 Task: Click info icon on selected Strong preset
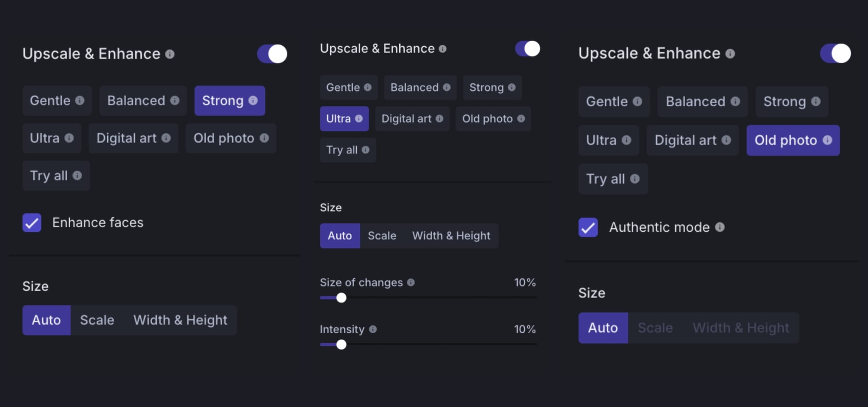(253, 101)
